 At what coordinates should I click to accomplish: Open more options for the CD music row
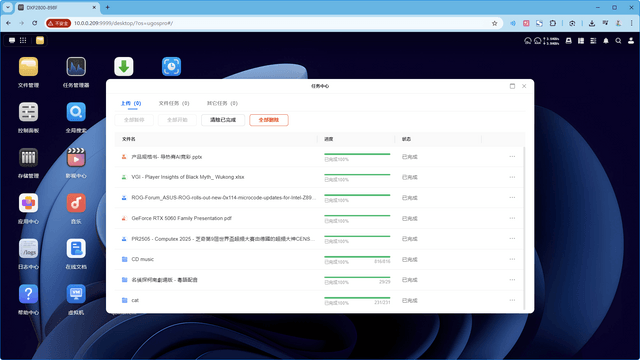point(512,259)
